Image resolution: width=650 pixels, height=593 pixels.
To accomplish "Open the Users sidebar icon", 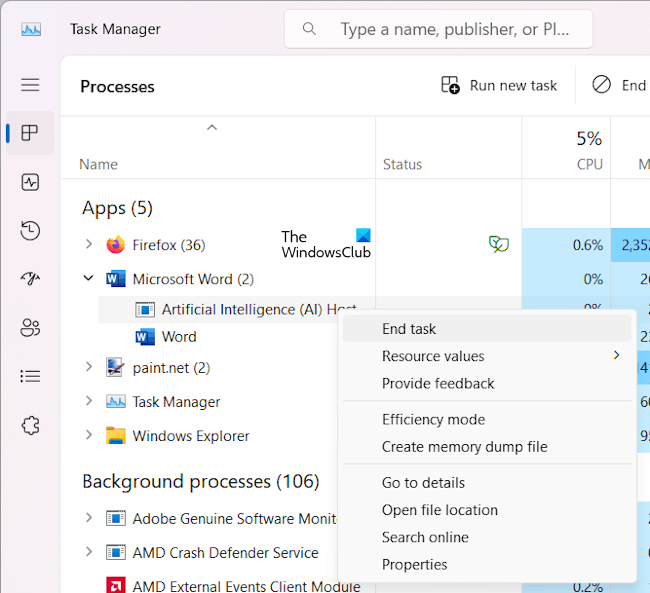I will [30, 328].
